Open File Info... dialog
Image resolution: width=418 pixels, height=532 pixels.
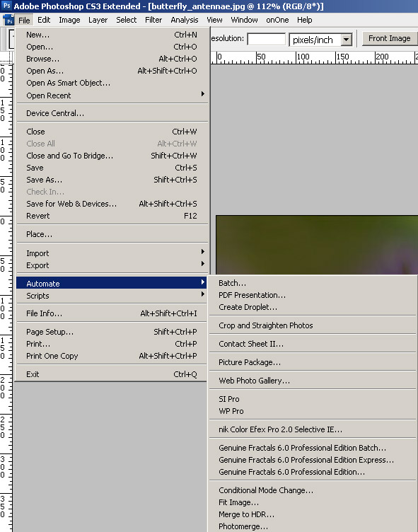pyautogui.click(x=112, y=313)
